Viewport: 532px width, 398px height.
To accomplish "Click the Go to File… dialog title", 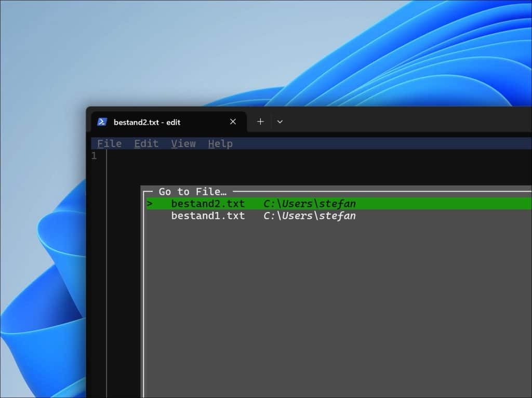I will click(x=192, y=192).
